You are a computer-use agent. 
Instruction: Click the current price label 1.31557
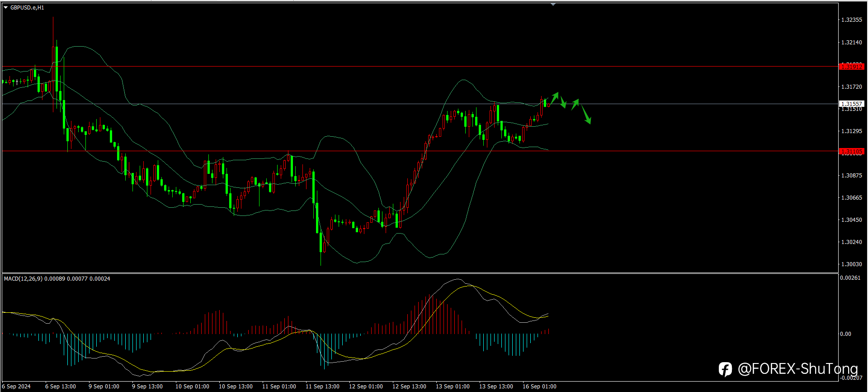tap(851, 104)
